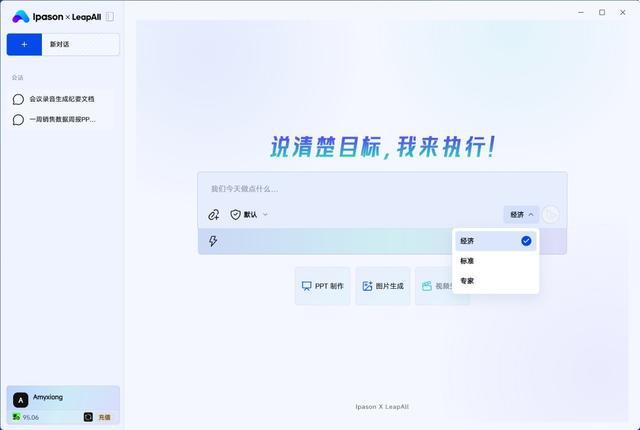The height and width of the screenshot is (430, 640).
Task: Collapse the sidebar using the panel icon
Action: click(x=109, y=17)
